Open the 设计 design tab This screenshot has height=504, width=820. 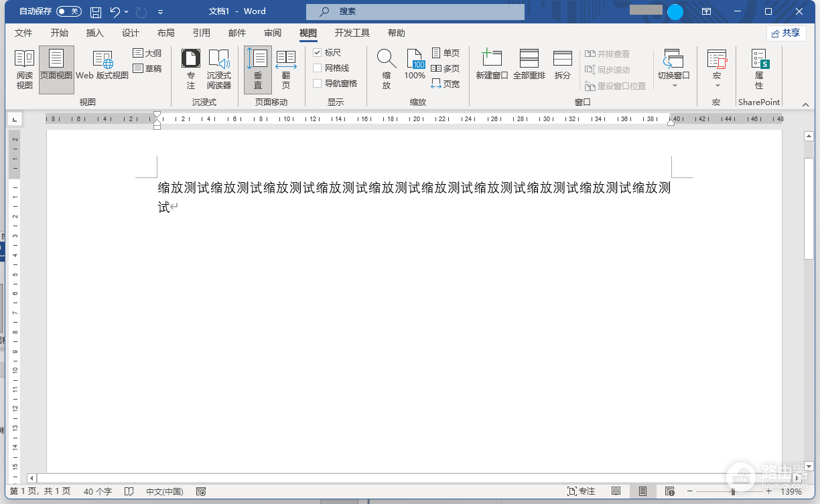(131, 33)
